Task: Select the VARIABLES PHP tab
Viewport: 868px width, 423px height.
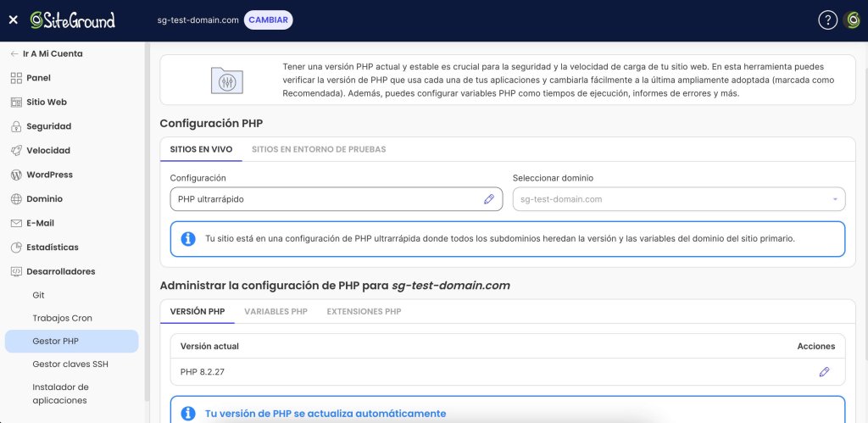Action: 275,312
